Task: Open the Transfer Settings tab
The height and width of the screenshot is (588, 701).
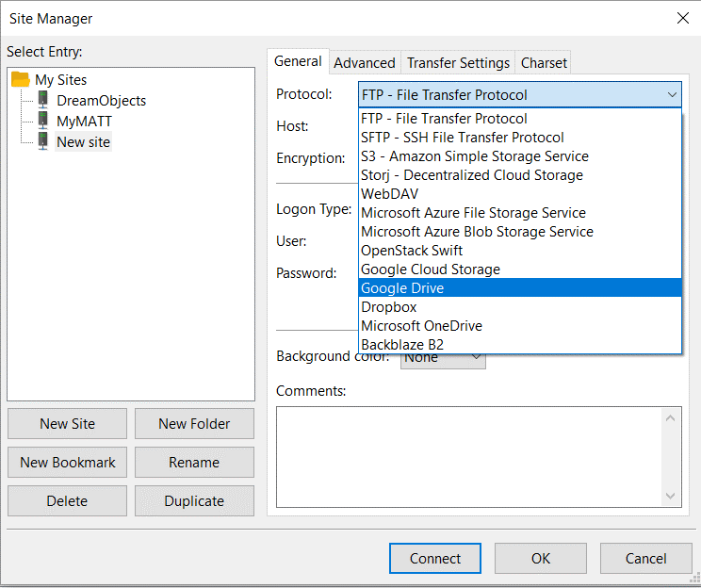Action: (x=458, y=63)
